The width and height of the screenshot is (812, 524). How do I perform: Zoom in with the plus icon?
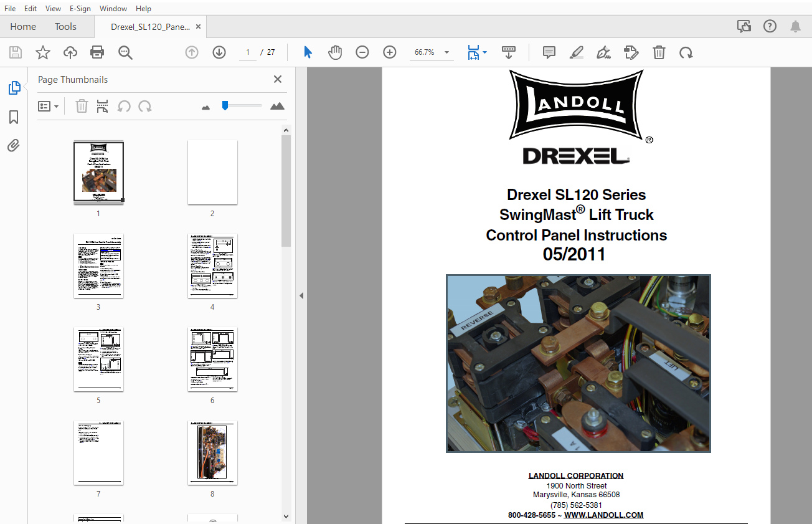(390, 52)
